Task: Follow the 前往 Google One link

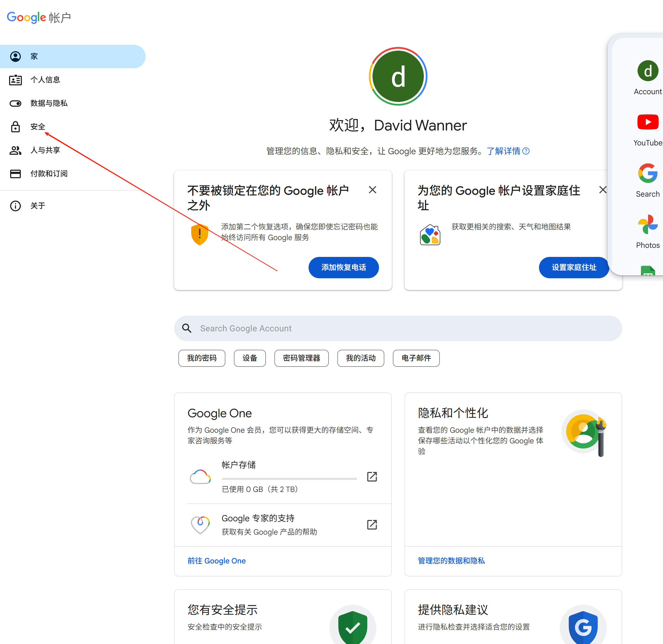Action: pyautogui.click(x=217, y=561)
